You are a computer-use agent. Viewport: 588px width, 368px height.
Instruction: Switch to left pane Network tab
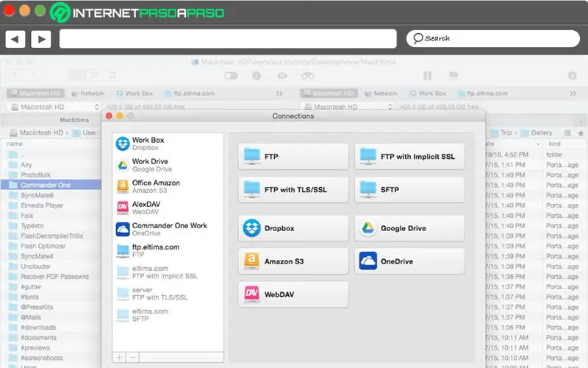pyautogui.click(x=87, y=93)
